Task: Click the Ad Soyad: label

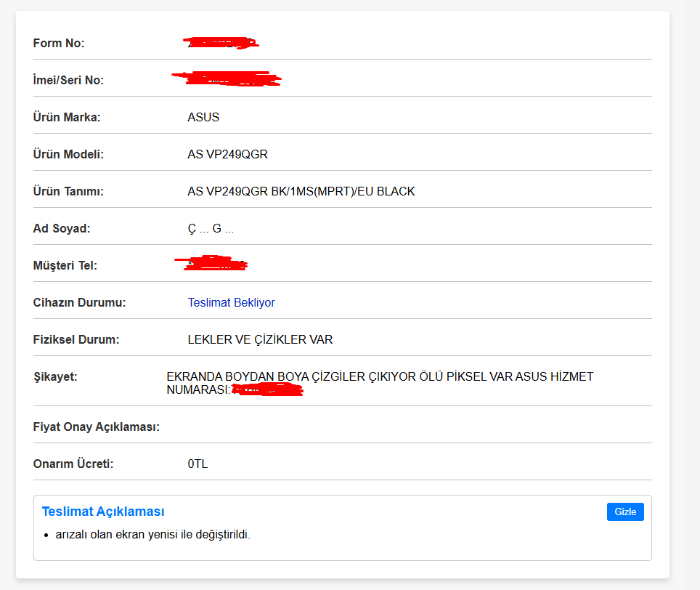Action: tap(62, 228)
